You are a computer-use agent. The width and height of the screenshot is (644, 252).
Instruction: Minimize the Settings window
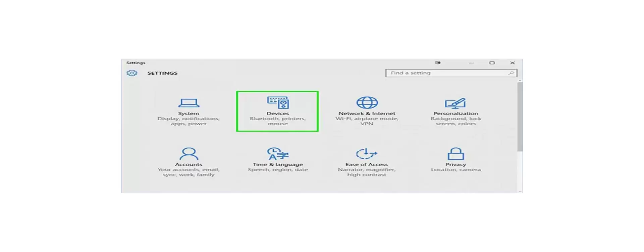471,63
